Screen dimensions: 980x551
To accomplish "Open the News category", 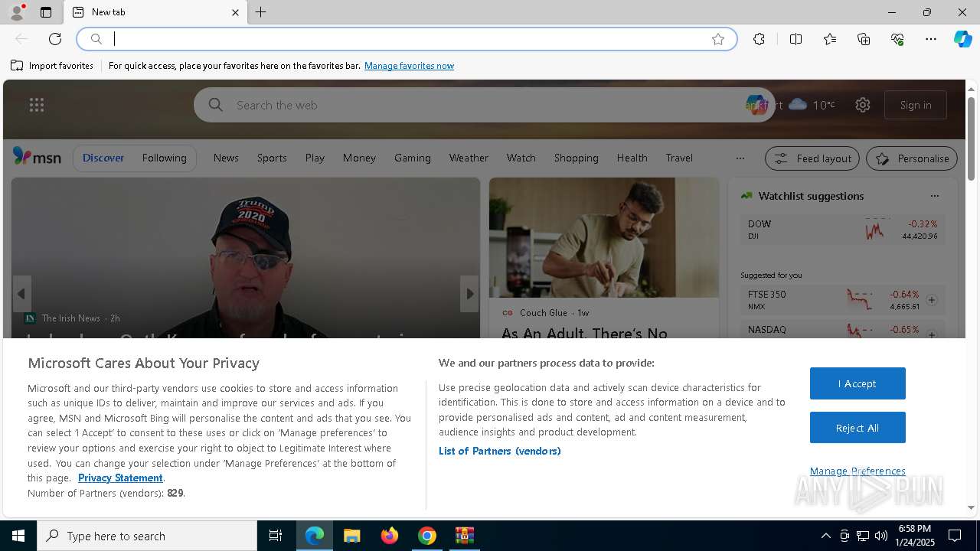I will [x=226, y=158].
